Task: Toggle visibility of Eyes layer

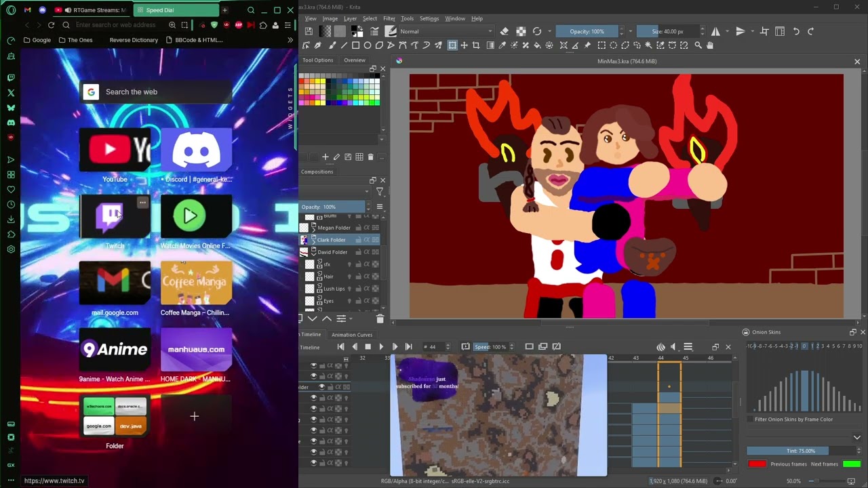Action: 349,301
